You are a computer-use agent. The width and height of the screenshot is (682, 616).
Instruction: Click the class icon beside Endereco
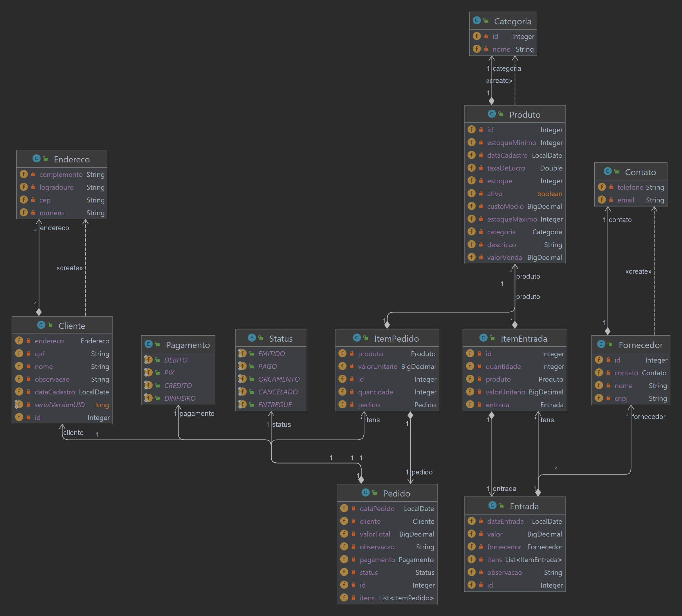[36, 159]
